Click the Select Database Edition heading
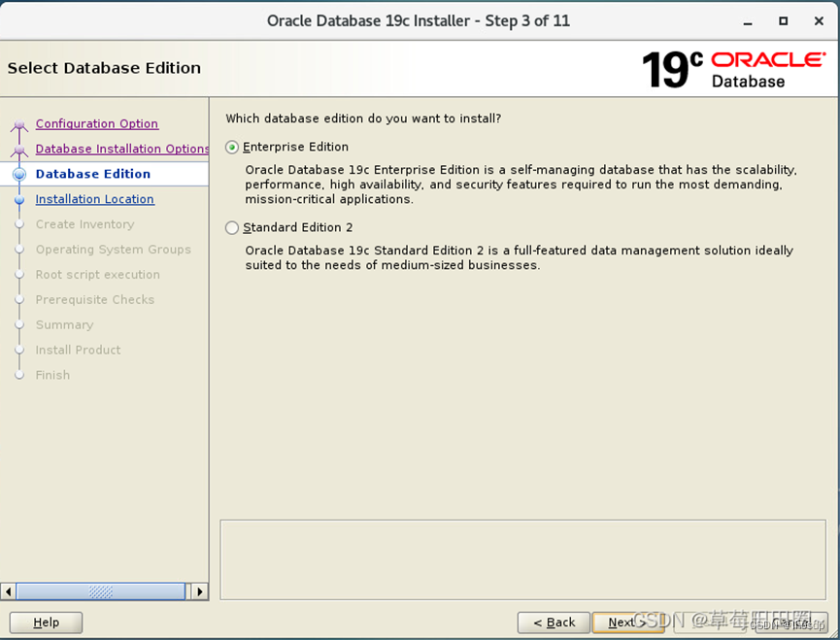Screen dimensions: 840x640 pos(104,68)
